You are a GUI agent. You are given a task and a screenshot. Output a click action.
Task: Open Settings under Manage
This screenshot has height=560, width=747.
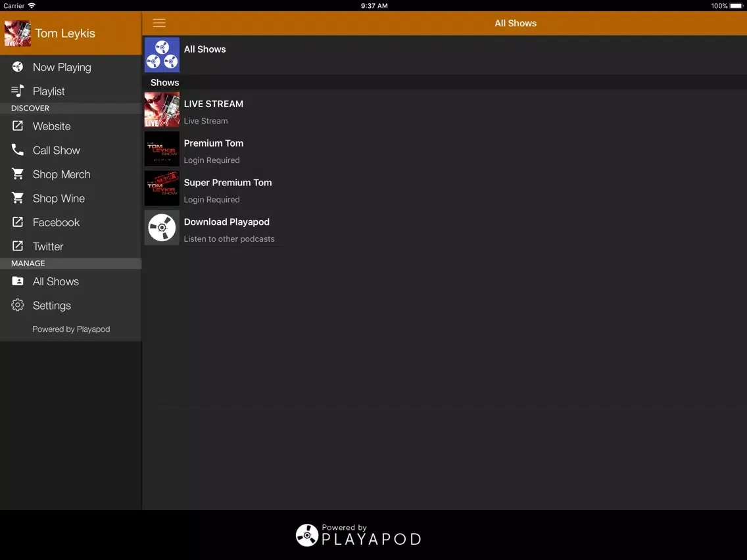pos(70,305)
